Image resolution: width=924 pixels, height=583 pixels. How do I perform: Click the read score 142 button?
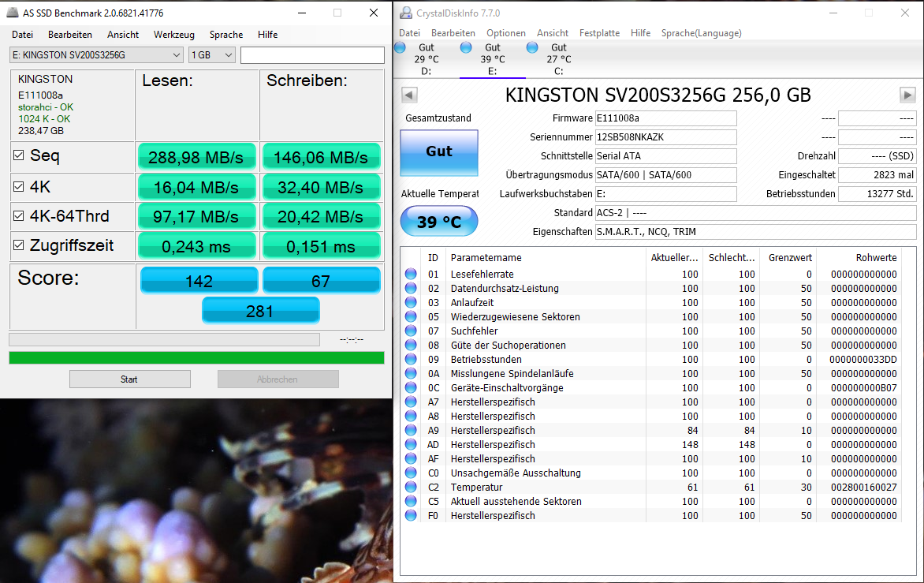pos(199,281)
